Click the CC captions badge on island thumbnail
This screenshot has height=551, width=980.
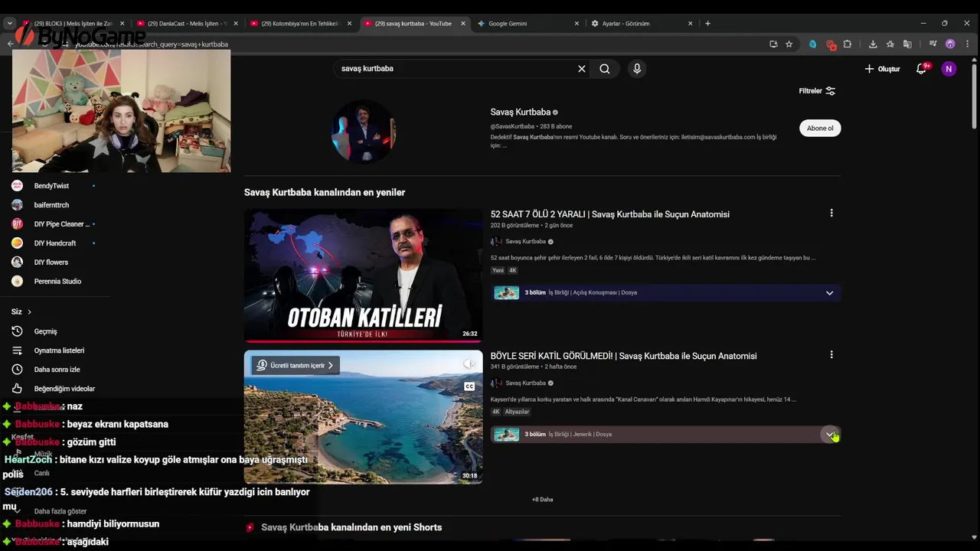(469, 386)
